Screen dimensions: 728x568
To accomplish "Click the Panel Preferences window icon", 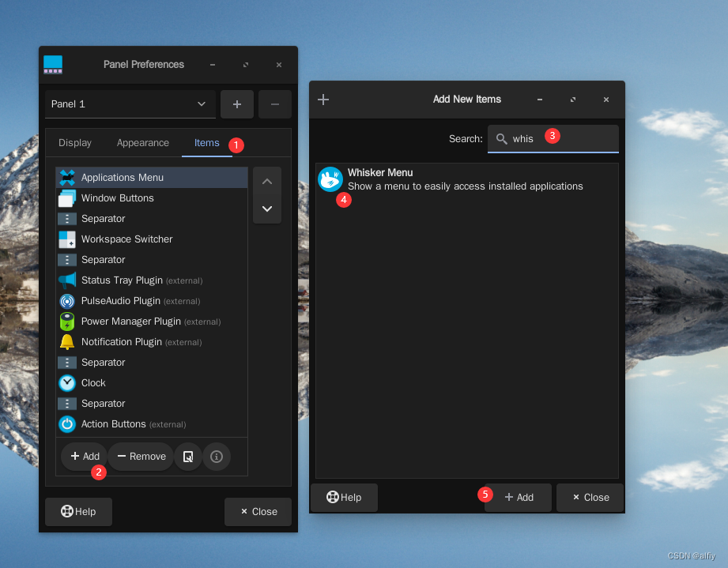I will click(53, 65).
